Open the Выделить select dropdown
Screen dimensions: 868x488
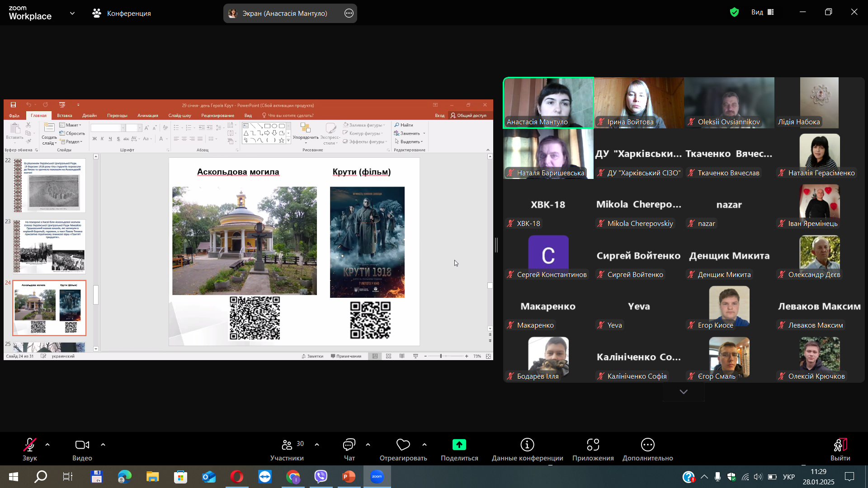[x=409, y=141]
